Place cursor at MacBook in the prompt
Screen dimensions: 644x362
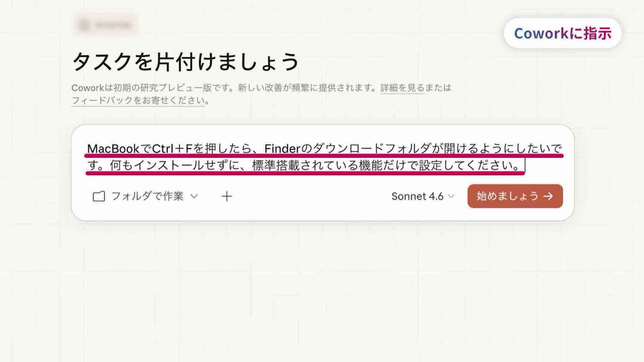coord(113,149)
